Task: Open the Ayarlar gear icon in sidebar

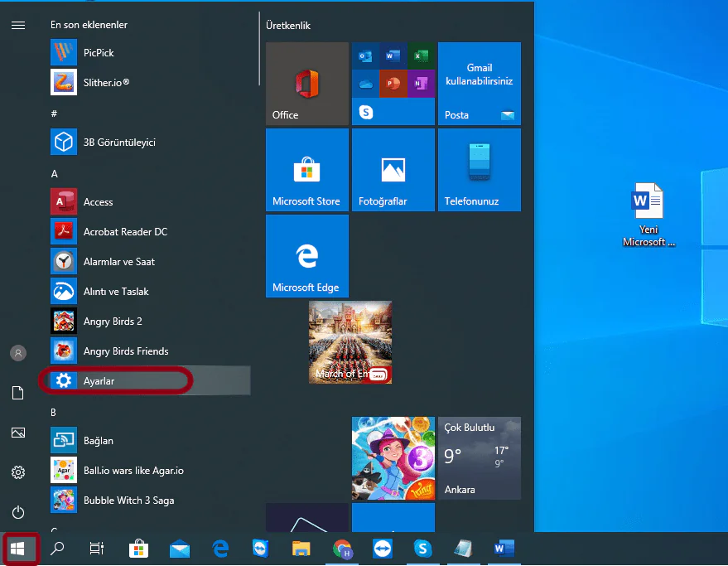Action: [17, 472]
